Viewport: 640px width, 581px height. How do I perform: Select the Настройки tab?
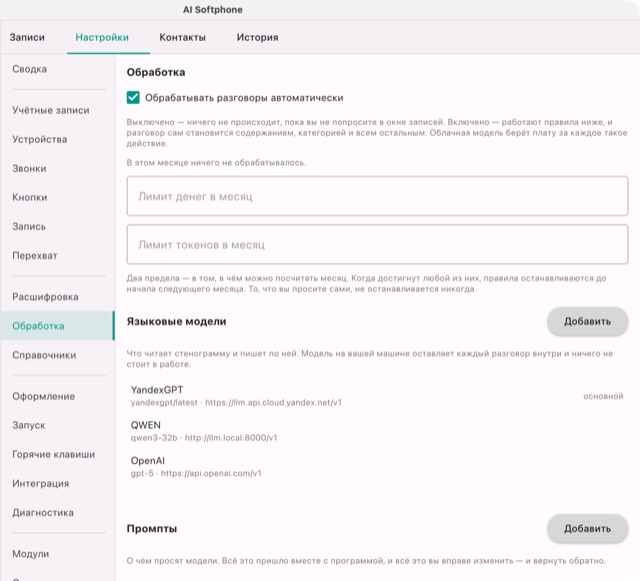(x=102, y=37)
